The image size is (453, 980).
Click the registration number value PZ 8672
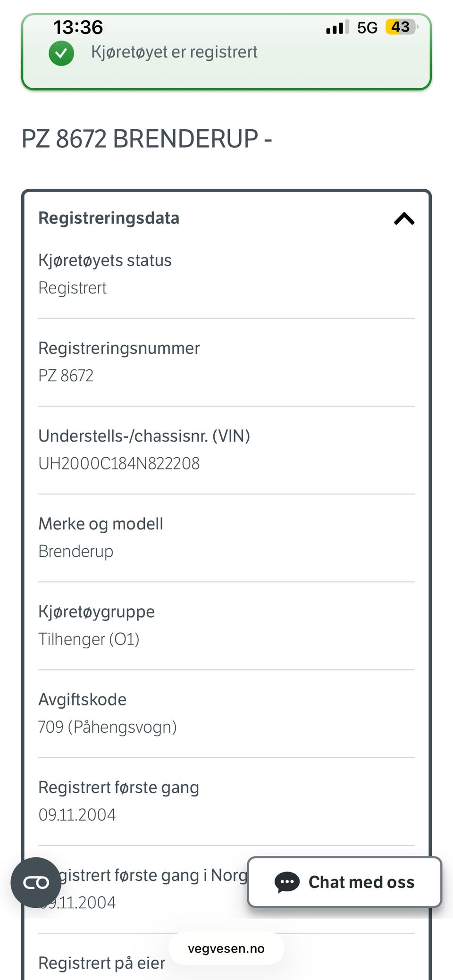[66, 376]
